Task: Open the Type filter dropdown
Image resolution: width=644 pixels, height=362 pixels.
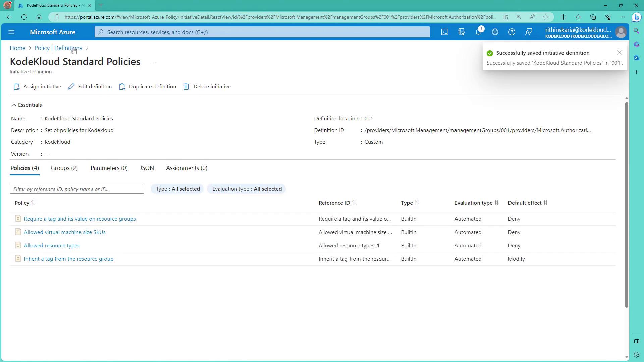Action: pyautogui.click(x=177, y=189)
